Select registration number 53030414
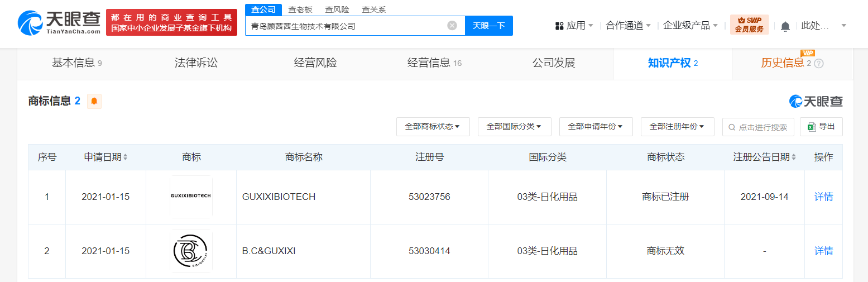Image resolution: width=868 pixels, height=282 pixels. tap(429, 251)
